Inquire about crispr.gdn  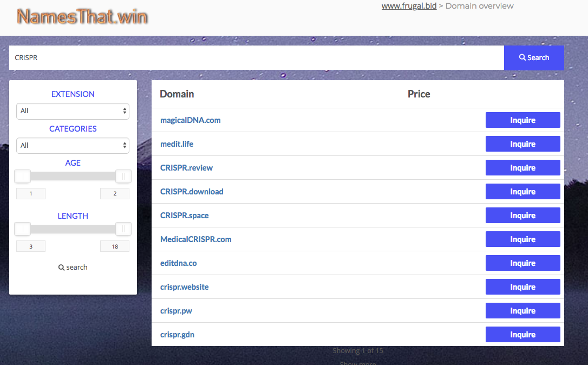click(522, 334)
